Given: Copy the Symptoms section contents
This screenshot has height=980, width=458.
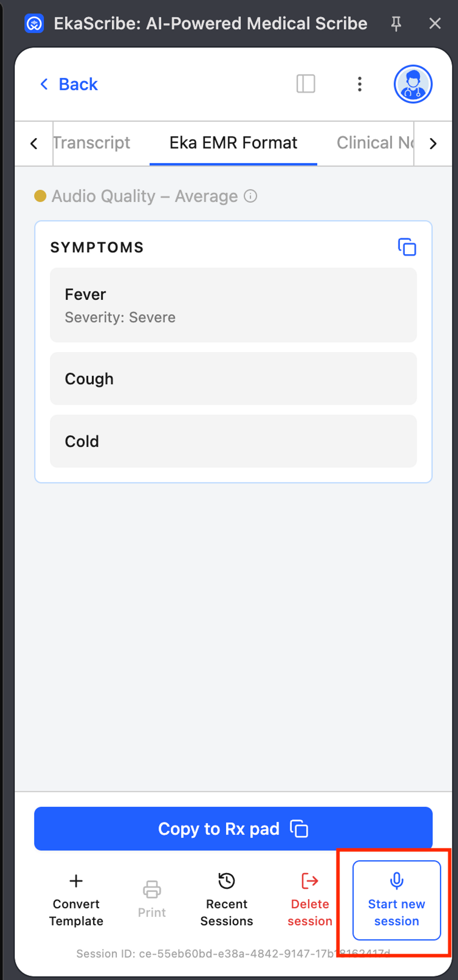Looking at the screenshot, I should click(x=407, y=247).
